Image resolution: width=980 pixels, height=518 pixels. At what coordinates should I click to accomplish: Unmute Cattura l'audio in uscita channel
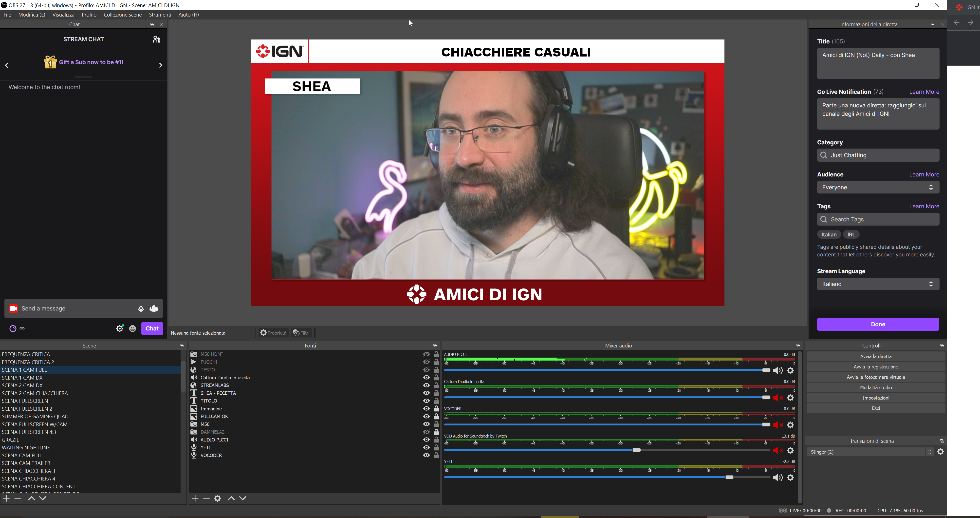click(778, 398)
